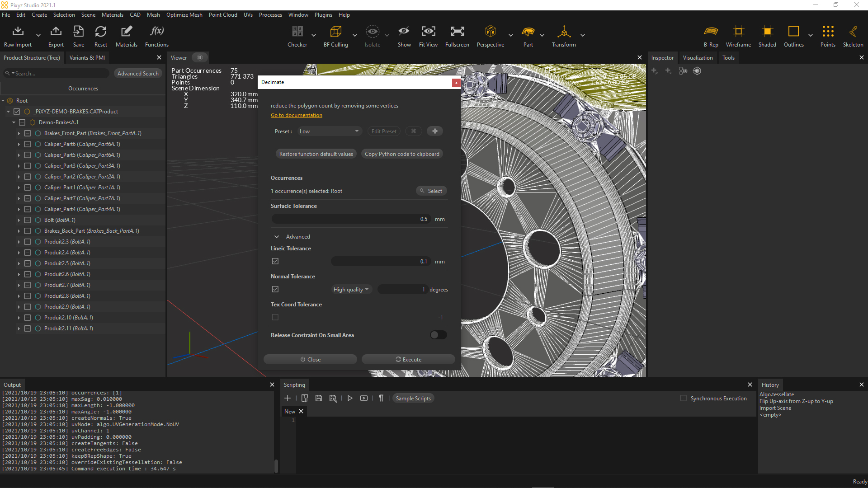Screen dimensions: 868x488
Task: Save the current scripting file
Action: pos(319,398)
